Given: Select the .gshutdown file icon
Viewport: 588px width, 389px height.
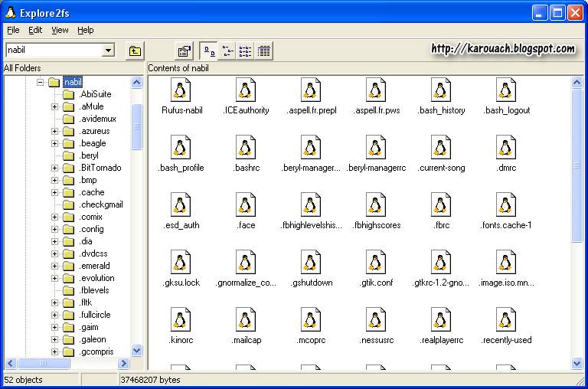Looking at the screenshot, I should [311, 262].
